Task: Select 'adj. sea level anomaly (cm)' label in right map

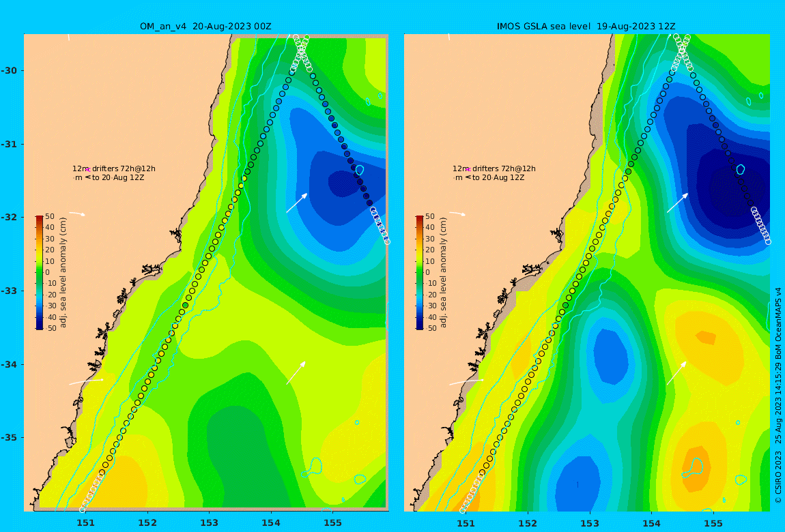Action: click(444, 273)
